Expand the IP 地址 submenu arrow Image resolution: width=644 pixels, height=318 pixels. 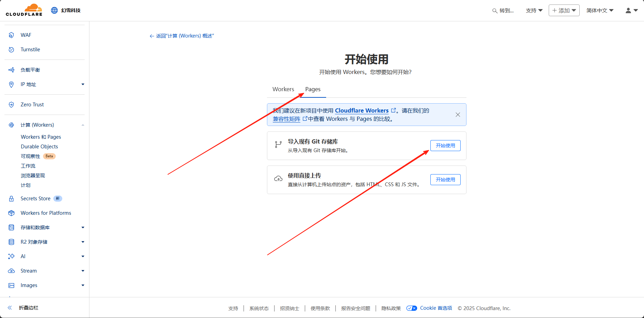83,84
